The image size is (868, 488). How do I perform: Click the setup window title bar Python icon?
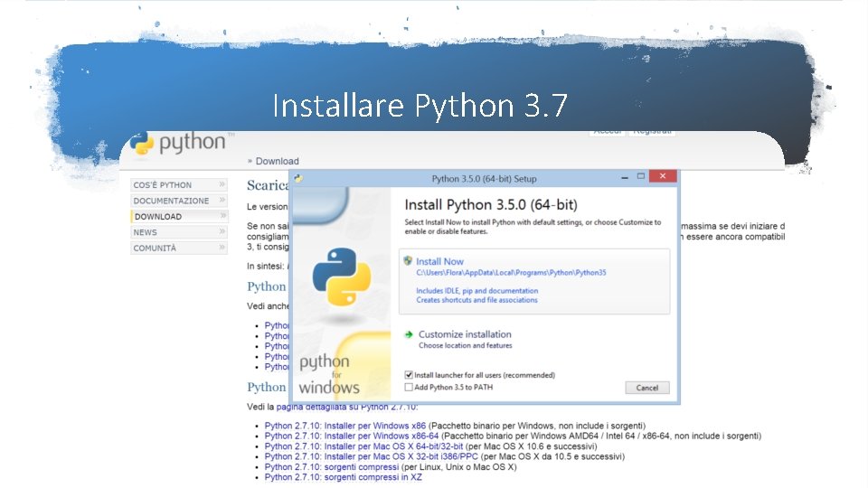coord(298,178)
